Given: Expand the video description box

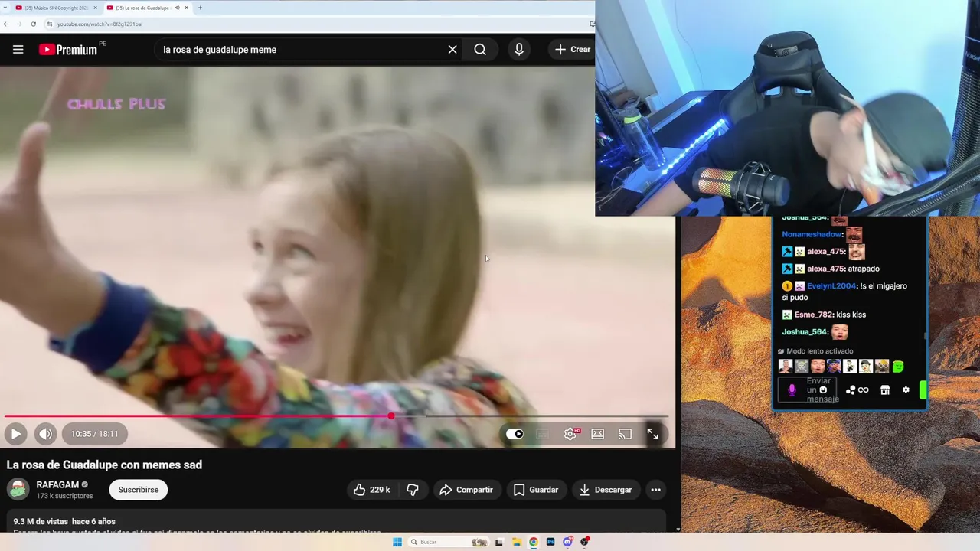Looking at the screenshot, I should click(x=337, y=522).
